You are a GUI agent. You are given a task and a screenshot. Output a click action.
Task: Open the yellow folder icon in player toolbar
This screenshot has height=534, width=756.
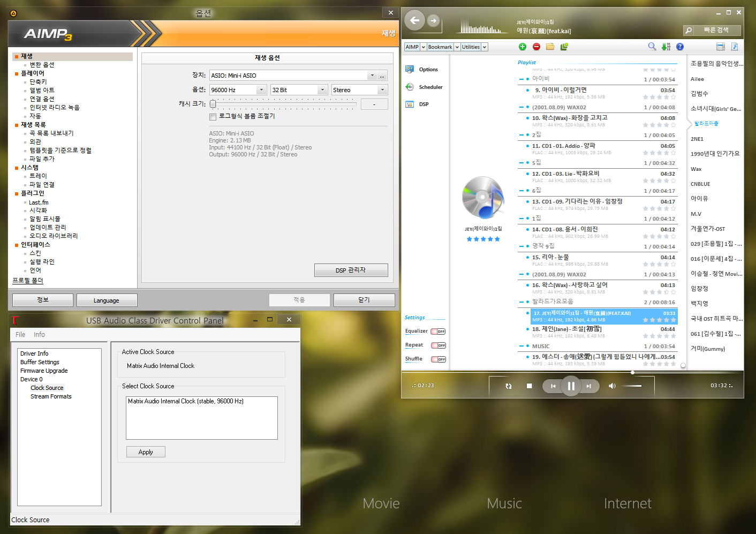[550, 47]
